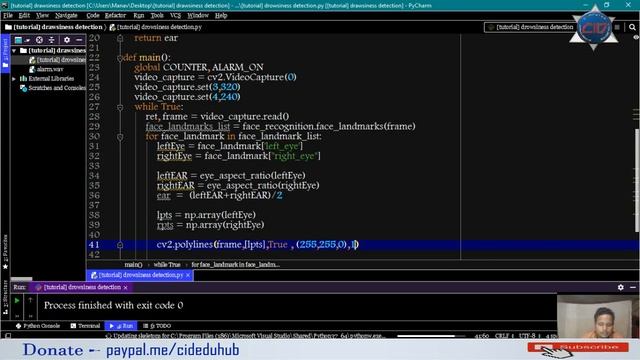
Task: Close the drowsiness detection Run tab
Action: [x=126, y=288]
